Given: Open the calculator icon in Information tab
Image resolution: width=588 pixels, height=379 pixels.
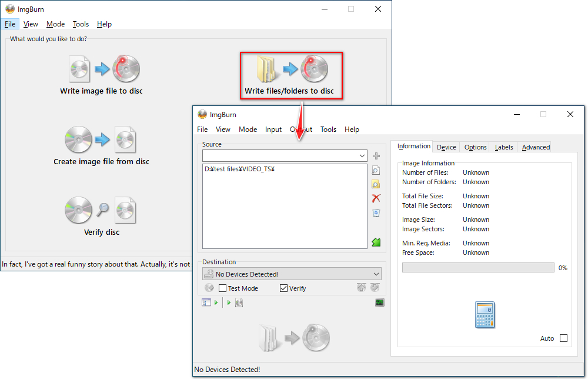Looking at the screenshot, I should (x=485, y=315).
